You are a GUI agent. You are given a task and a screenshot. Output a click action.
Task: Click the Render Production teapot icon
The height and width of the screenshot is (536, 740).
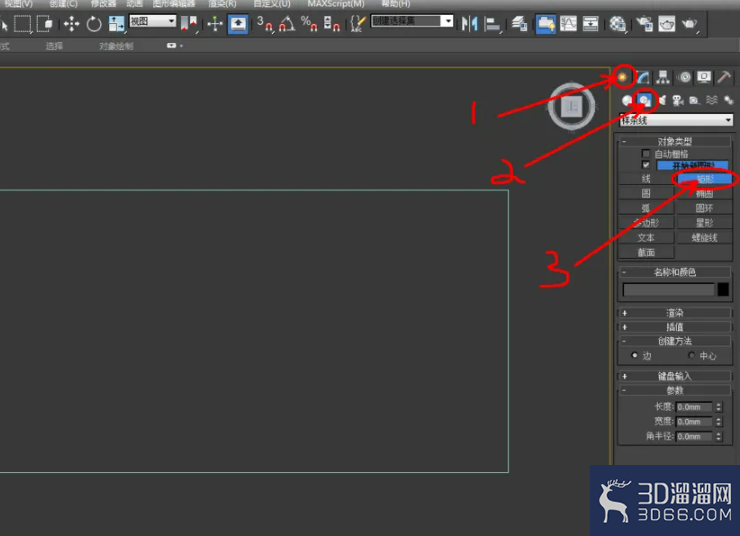(690, 24)
